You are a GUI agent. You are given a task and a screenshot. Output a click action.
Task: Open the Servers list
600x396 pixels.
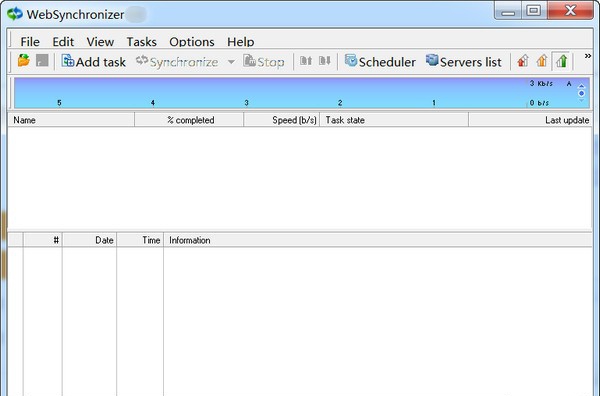coord(464,62)
